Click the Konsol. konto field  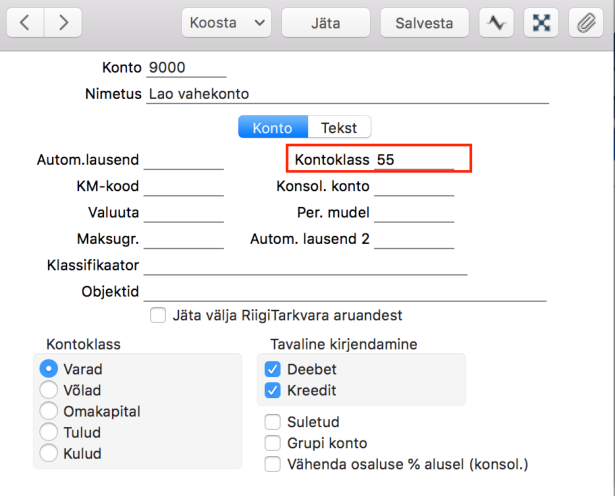pyautogui.click(x=414, y=186)
